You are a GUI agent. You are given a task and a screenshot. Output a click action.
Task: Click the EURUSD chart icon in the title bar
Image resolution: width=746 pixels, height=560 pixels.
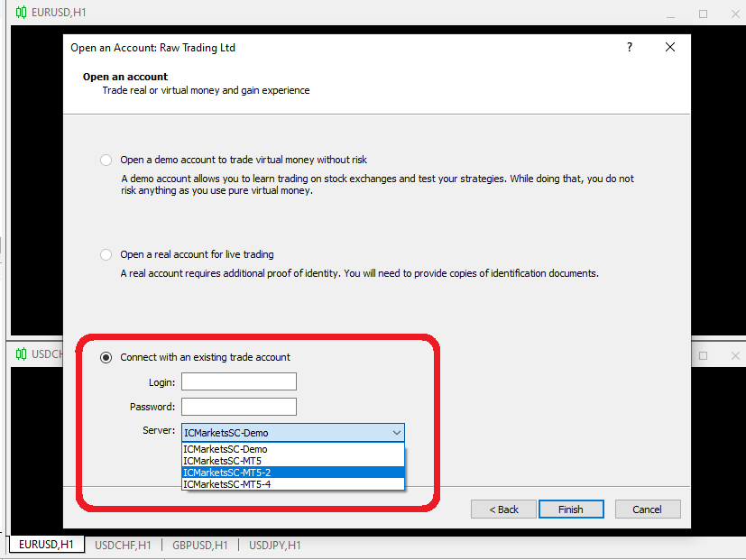(20, 14)
